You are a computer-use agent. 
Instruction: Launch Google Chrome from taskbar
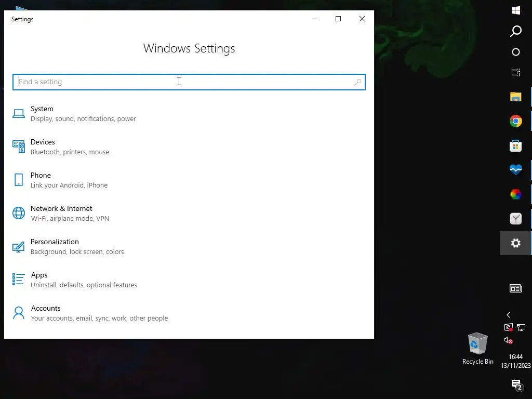(516, 121)
